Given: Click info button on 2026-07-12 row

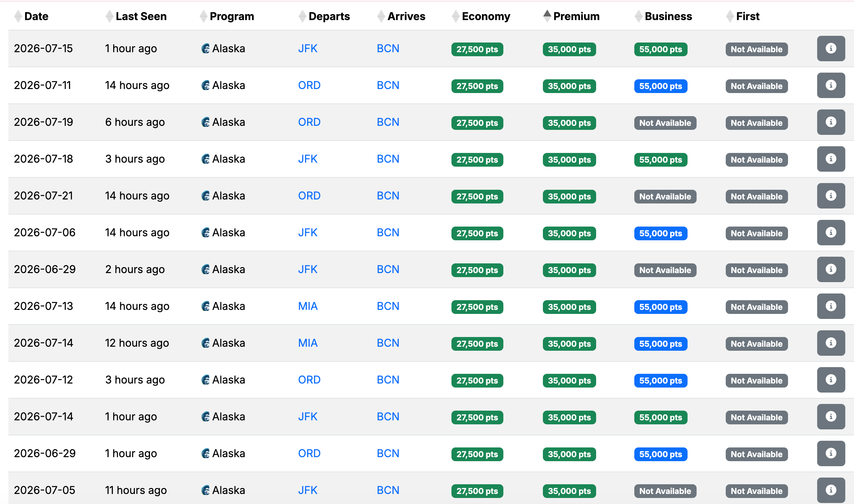Looking at the screenshot, I should pyautogui.click(x=831, y=380).
